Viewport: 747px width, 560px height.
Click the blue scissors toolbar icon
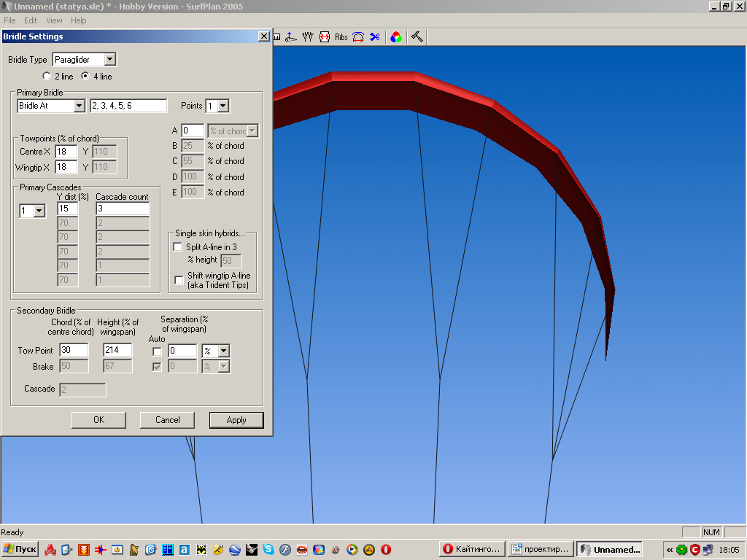[375, 37]
